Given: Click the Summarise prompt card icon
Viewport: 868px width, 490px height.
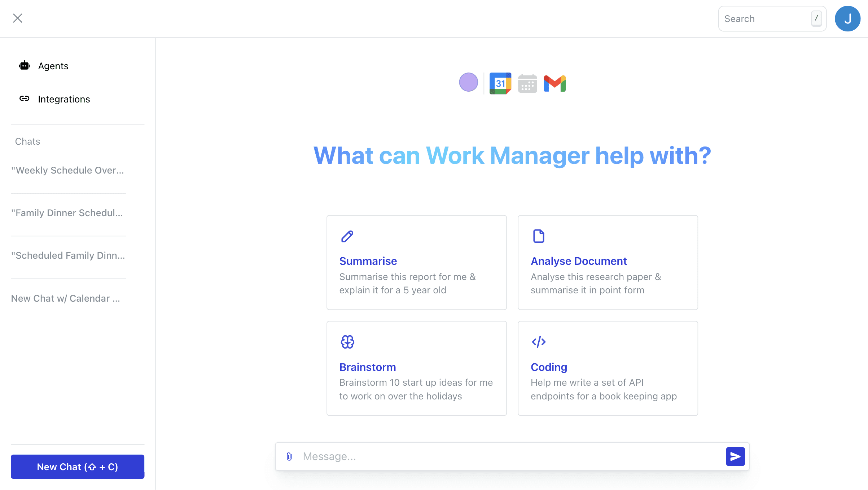Looking at the screenshot, I should (x=347, y=236).
